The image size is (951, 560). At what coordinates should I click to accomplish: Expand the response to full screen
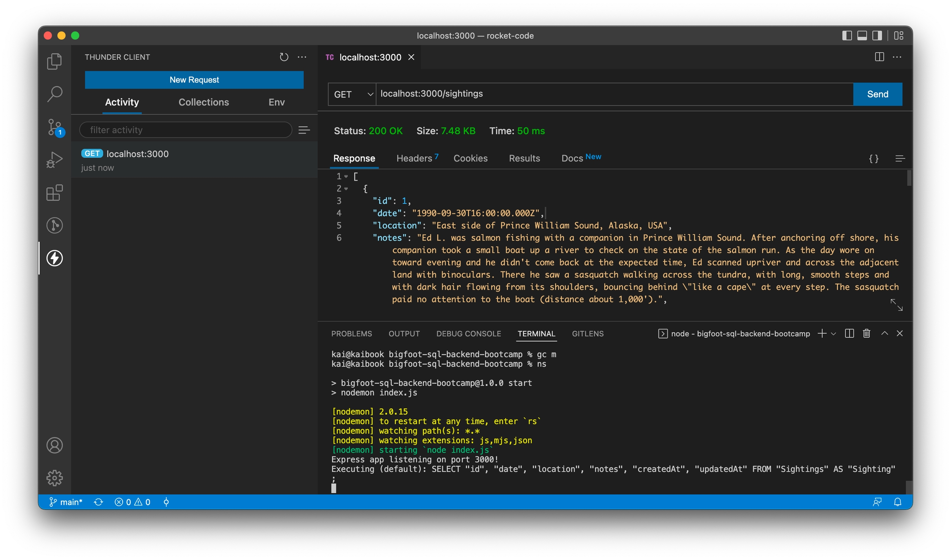pos(897,305)
